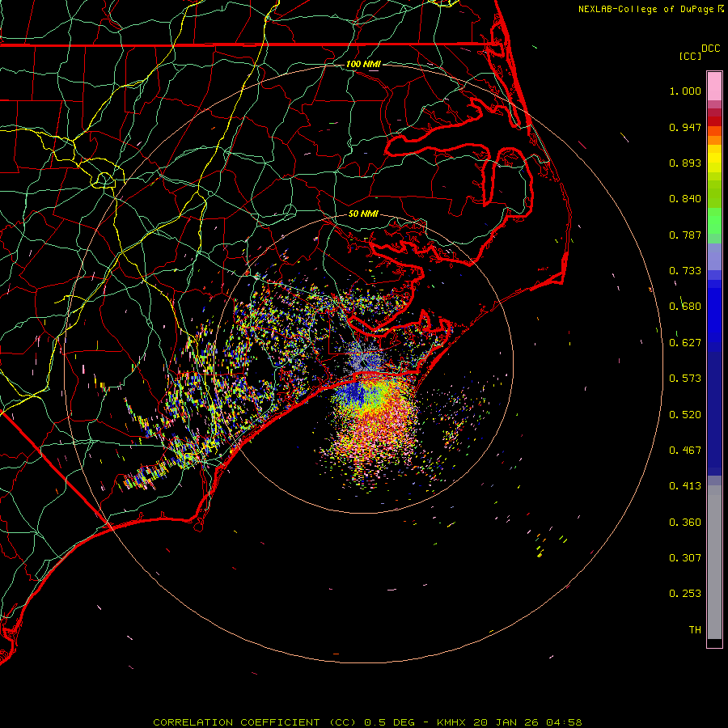Pick the pink color bar segment beside 1.000

click(714, 87)
